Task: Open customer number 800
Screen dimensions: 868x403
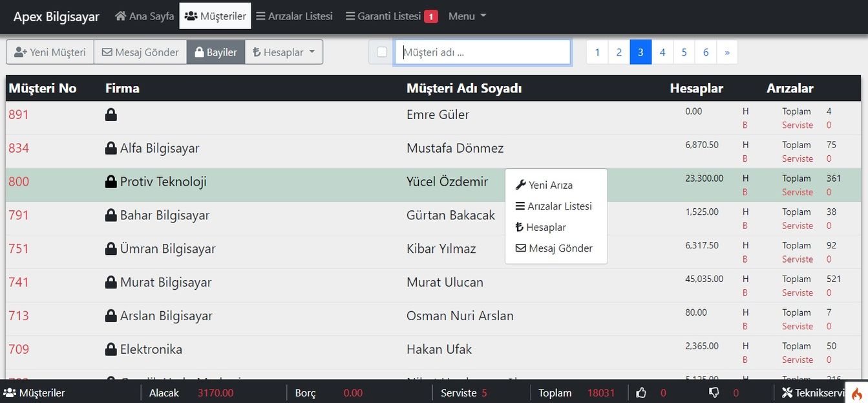Action: click(19, 182)
